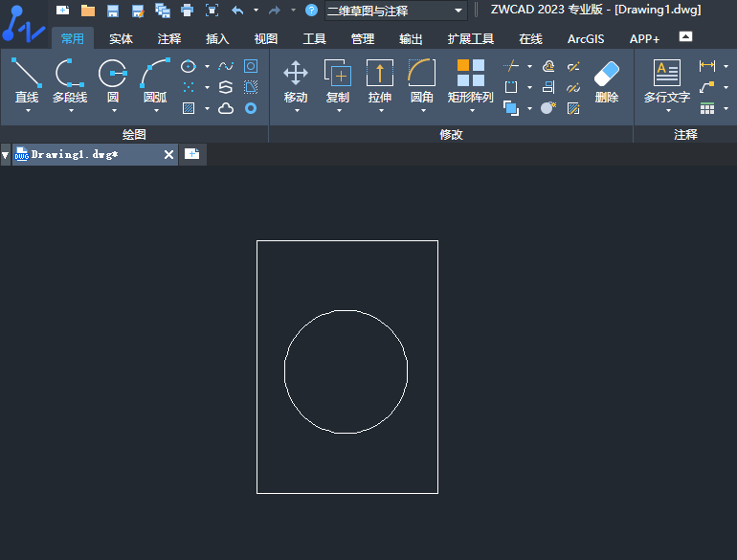737x560 pixels.
Task: Click the multiple points tool icon
Action: point(188,87)
